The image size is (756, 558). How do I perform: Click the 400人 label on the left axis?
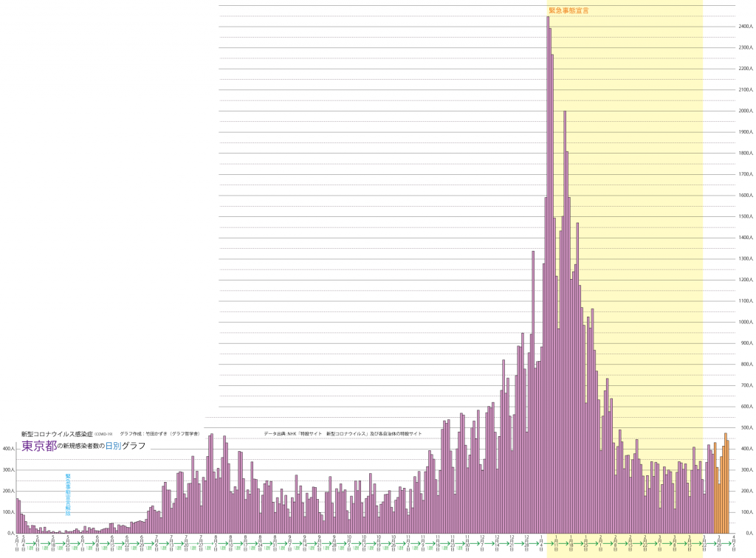8,449
